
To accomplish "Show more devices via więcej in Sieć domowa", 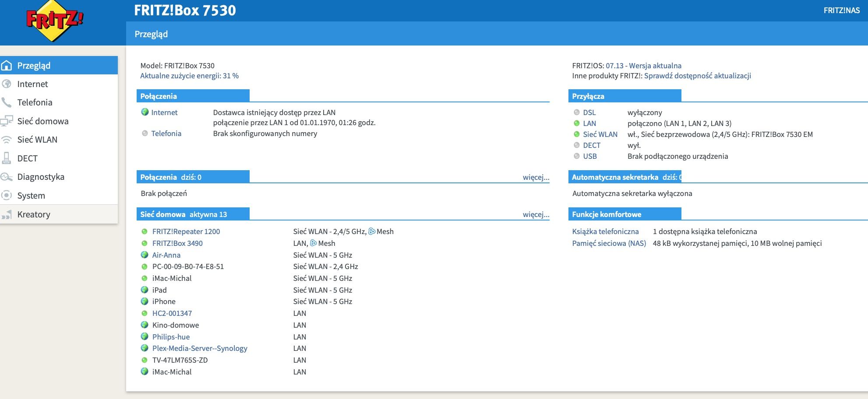I will coord(536,214).
